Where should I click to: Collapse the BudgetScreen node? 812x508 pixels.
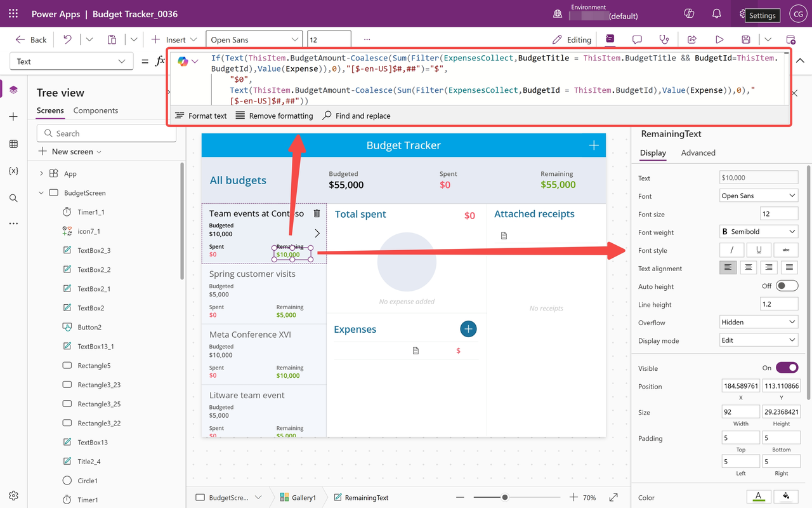coord(41,192)
